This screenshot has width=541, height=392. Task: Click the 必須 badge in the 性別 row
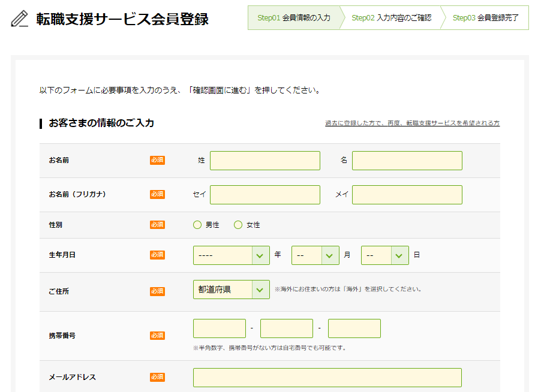[157, 225]
